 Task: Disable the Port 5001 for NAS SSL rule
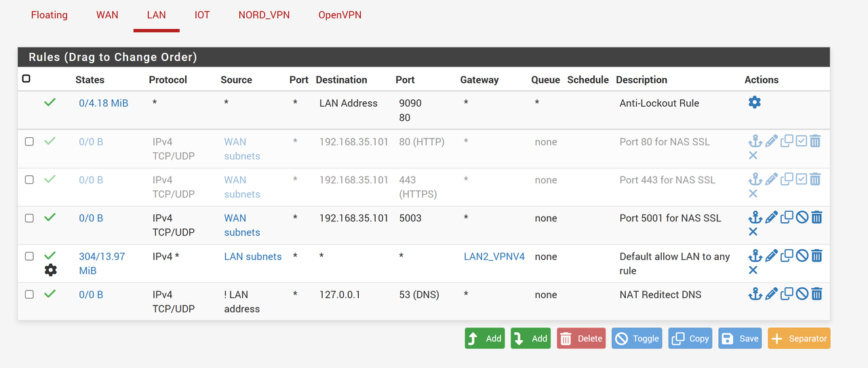click(802, 217)
